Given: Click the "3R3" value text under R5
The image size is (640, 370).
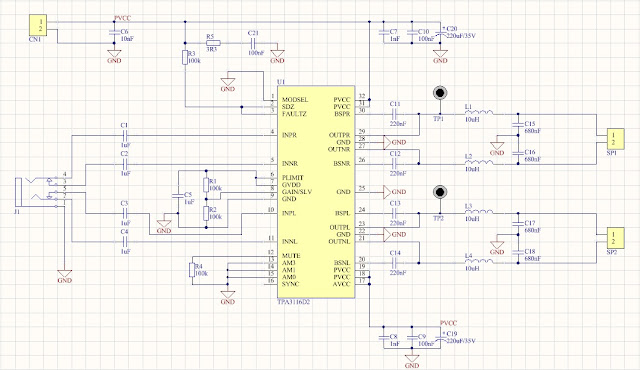Looking at the screenshot, I should pyautogui.click(x=211, y=49).
